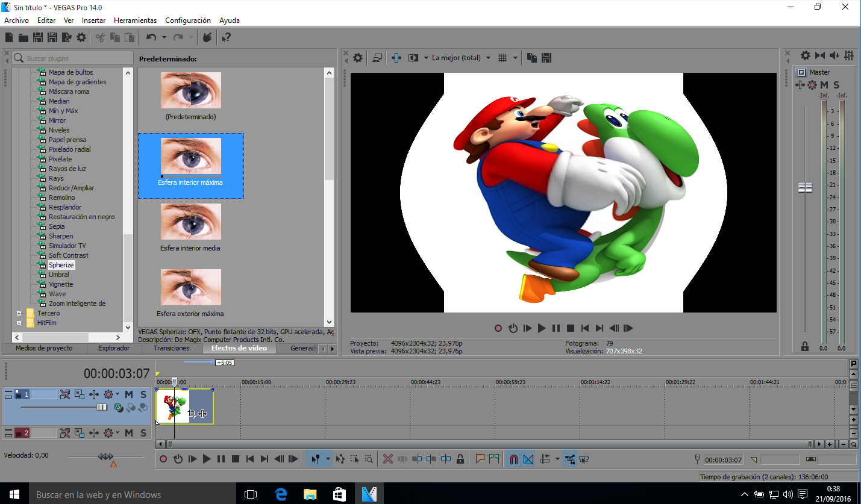Click track 1 compositing mode green icon

coord(118,408)
